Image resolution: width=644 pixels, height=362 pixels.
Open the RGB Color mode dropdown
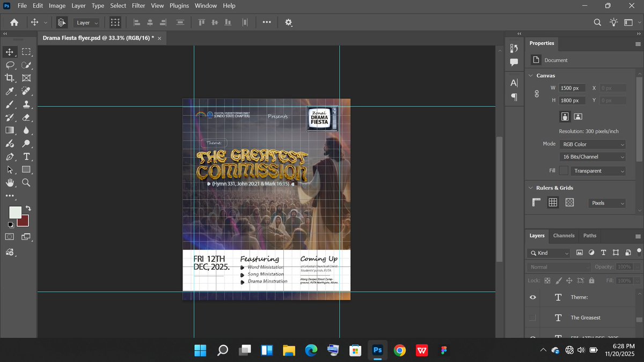[x=592, y=144]
